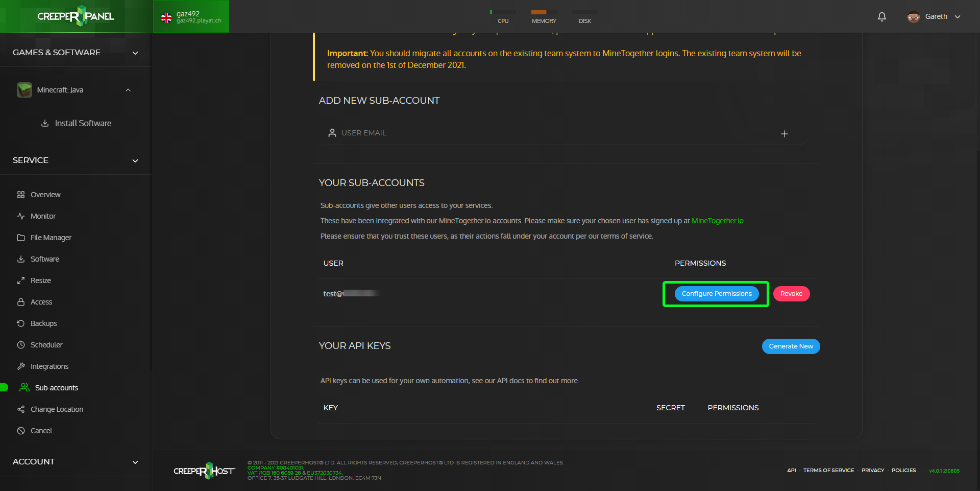Select the gaz492 server tab
The width and height of the screenshot is (980, 491).
click(x=191, y=16)
